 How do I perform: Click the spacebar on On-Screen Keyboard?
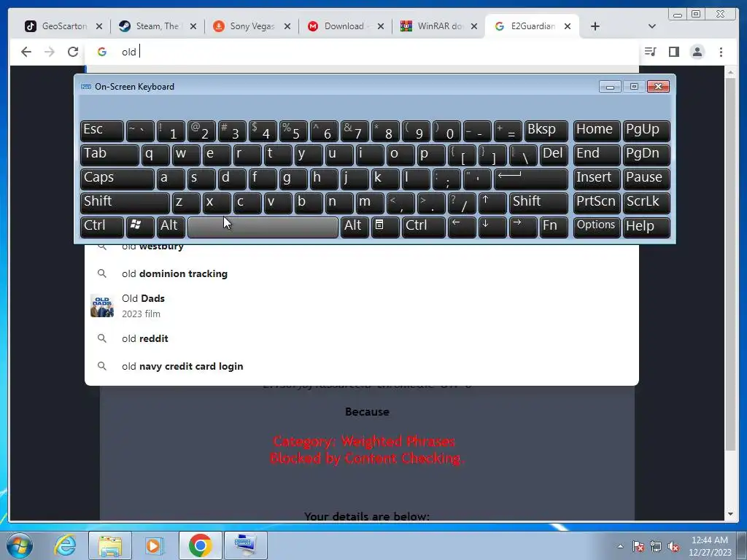point(263,227)
